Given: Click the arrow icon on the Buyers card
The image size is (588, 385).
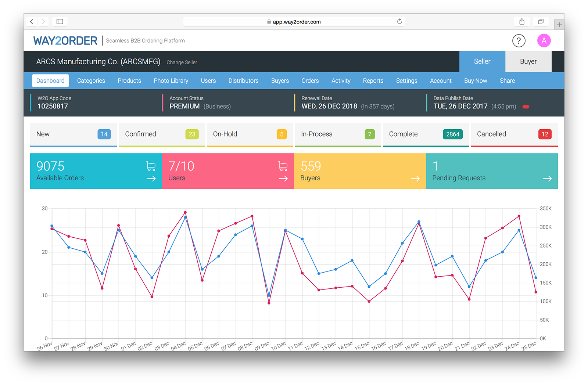Looking at the screenshot, I should pos(415,179).
